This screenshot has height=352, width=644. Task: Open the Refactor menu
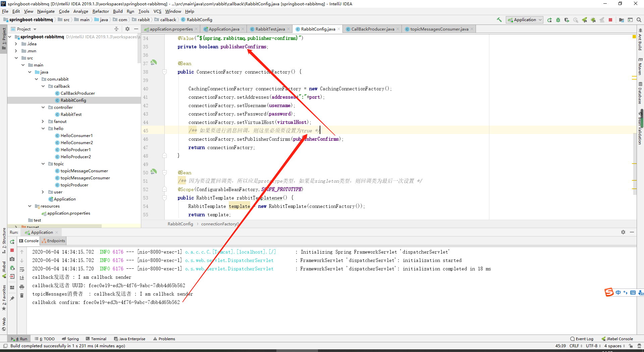tap(101, 11)
